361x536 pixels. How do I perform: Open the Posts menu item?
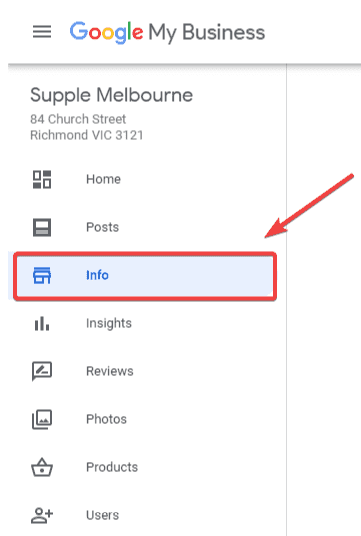tap(147, 227)
